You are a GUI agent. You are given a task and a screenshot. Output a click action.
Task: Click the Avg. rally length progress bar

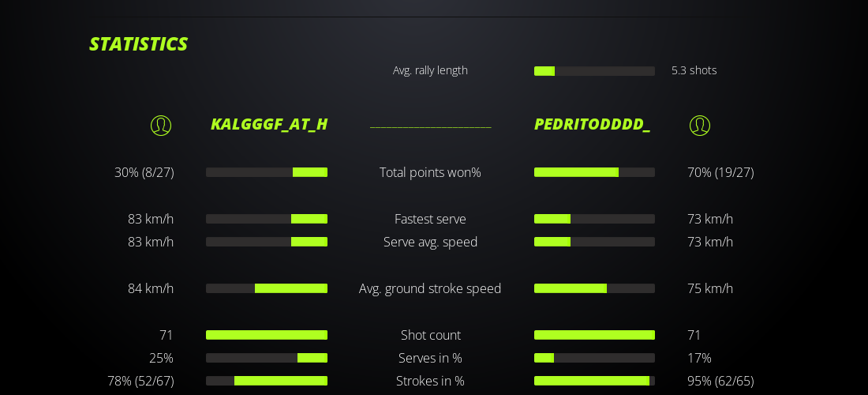coord(594,71)
